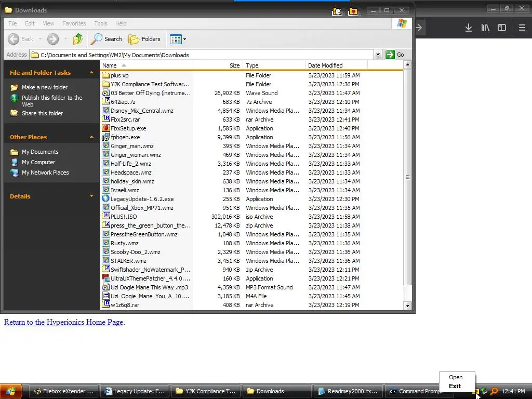Choose Exit in the tray context menu
Image resolution: width=532 pixels, height=399 pixels.
455,386
